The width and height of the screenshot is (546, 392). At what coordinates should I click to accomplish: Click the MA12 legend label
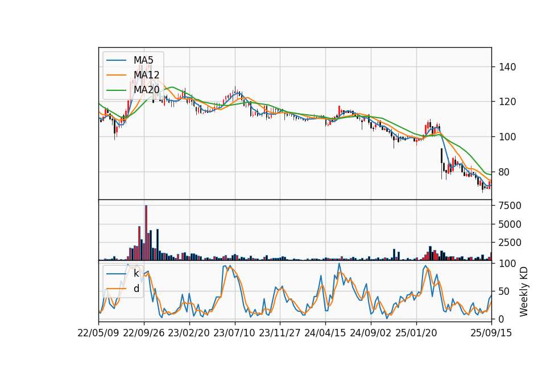click(x=146, y=75)
